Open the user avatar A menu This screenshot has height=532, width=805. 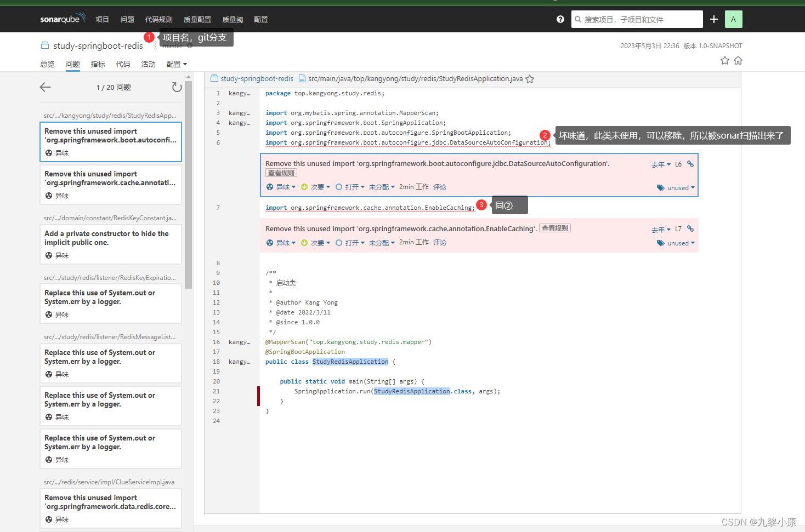(x=733, y=19)
